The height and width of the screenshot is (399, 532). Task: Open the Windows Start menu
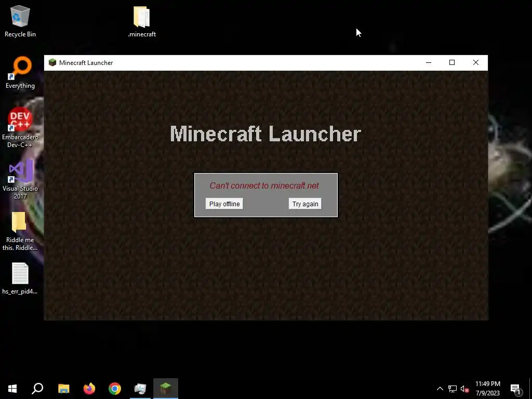tap(12, 389)
